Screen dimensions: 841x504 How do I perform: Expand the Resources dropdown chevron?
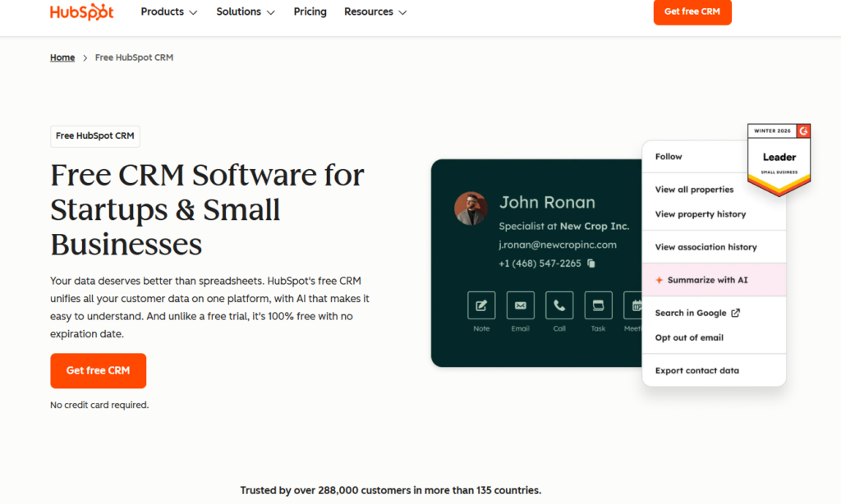402,12
